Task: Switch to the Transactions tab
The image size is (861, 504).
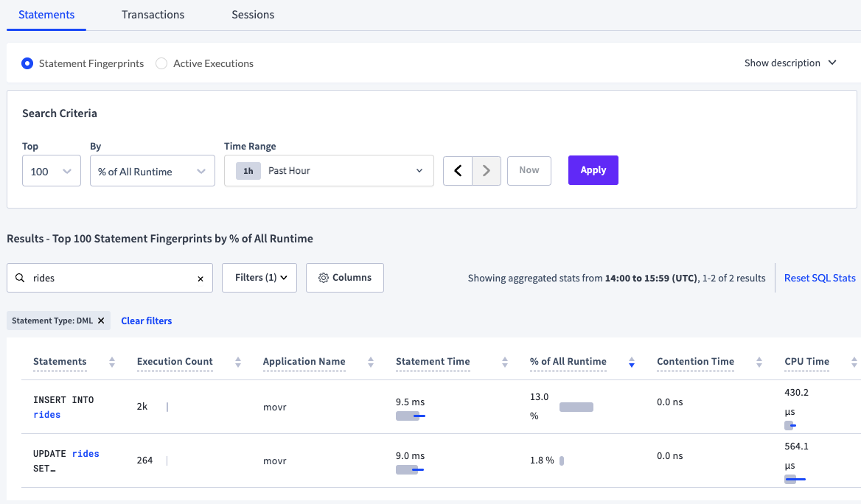Action: click(153, 15)
